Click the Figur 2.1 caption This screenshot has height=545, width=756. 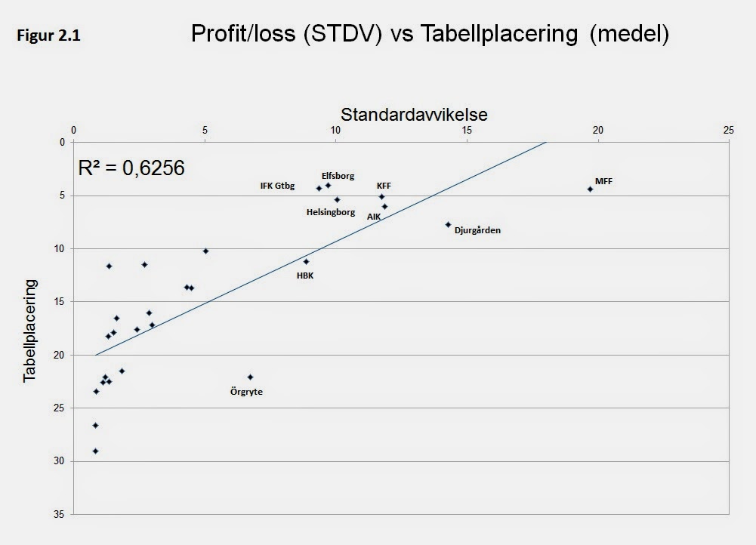click(x=48, y=36)
